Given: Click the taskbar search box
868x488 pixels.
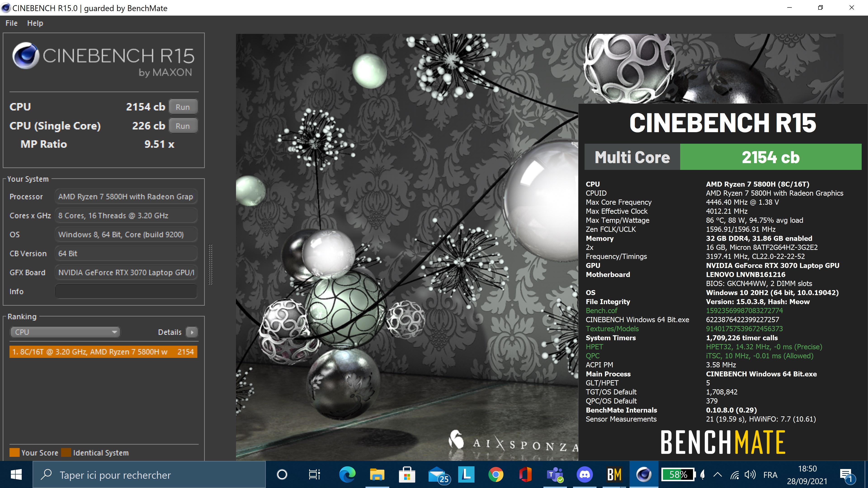Looking at the screenshot, I should 149,474.
